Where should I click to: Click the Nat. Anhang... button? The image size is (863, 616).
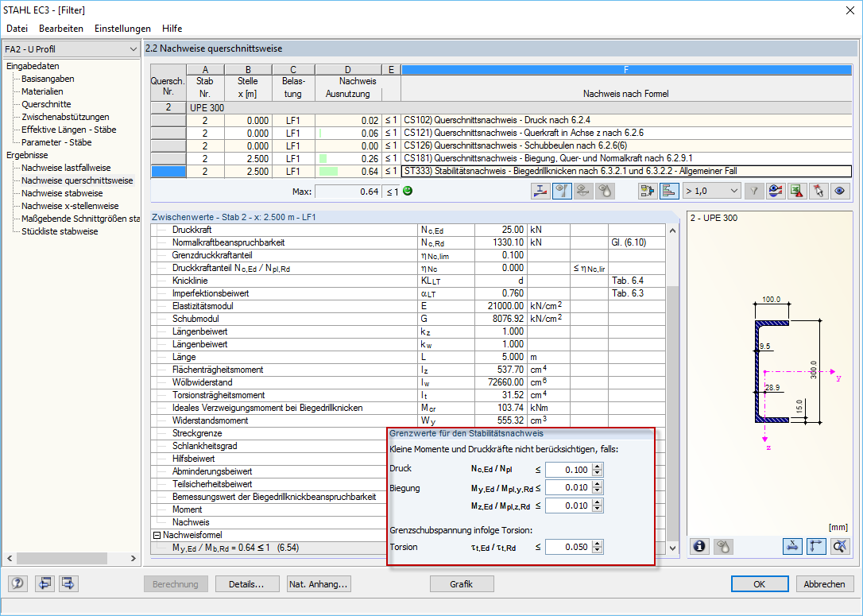point(319,583)
